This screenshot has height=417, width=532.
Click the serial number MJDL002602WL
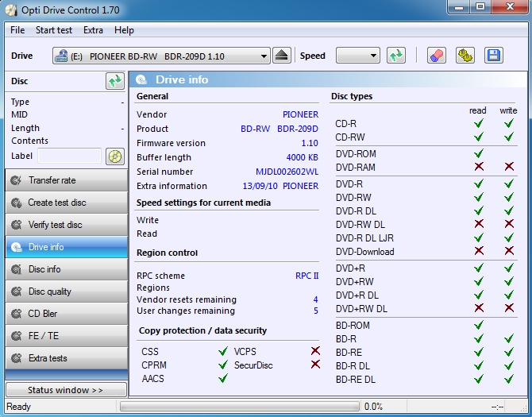tap(287, 172)
